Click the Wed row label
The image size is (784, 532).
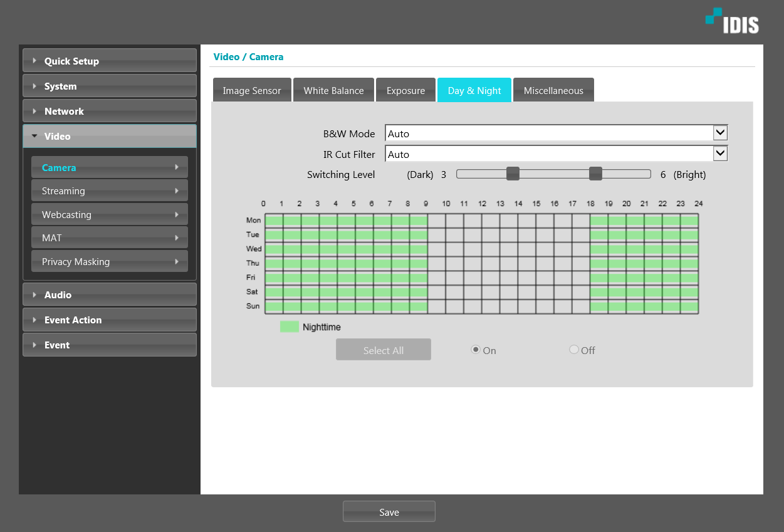click(x=253, y=249)
